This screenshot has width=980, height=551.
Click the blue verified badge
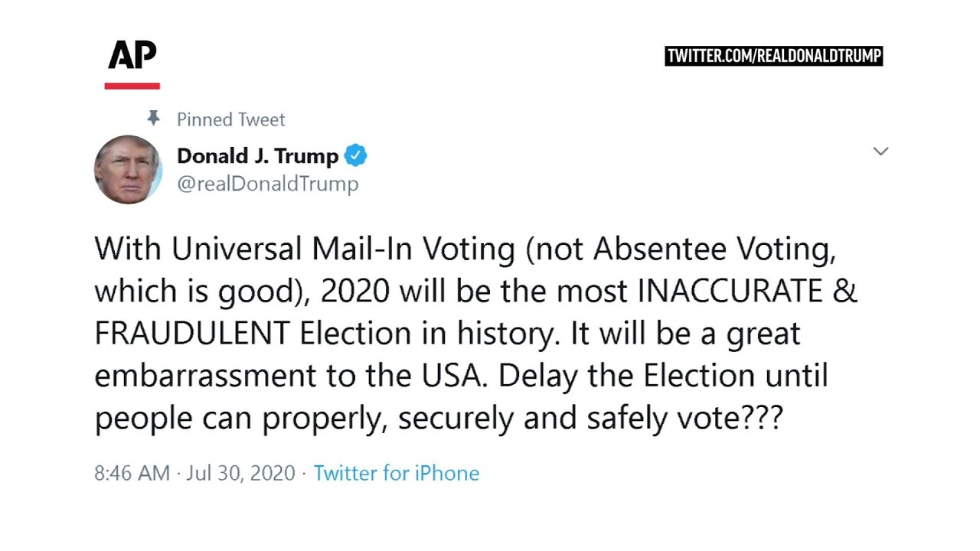click(355, 155)
